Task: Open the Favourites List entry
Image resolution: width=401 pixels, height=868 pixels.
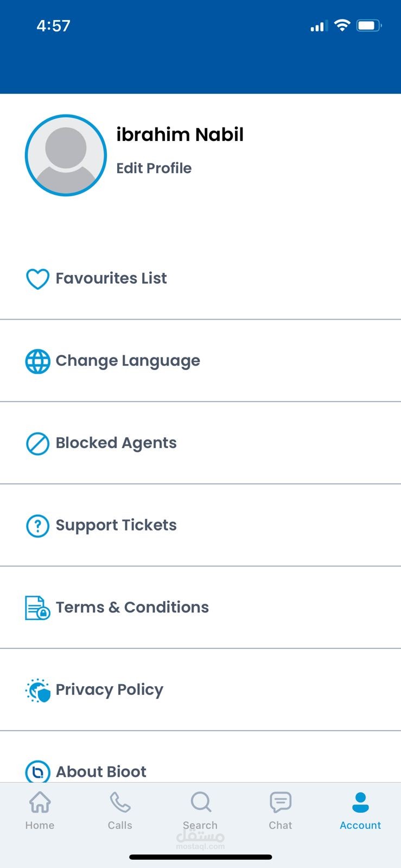Action: (x=111, y=278)
